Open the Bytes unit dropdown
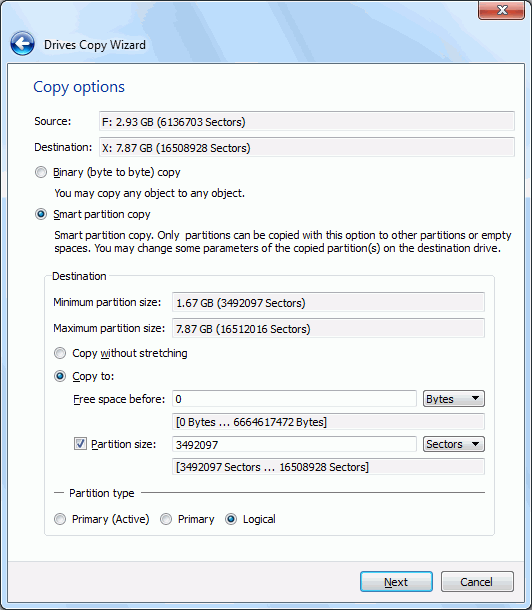532x610 pixels. click(453, 399)
